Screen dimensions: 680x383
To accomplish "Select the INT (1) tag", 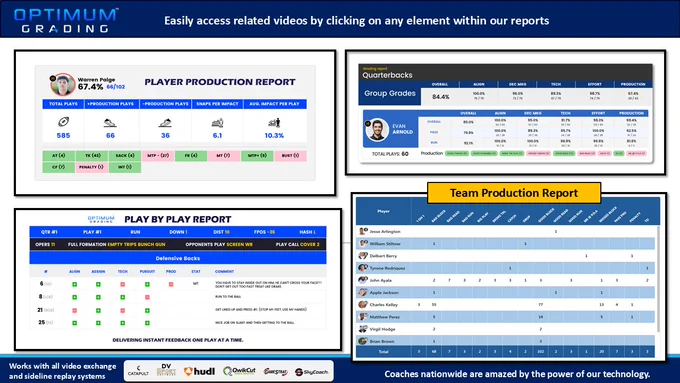I will pyautogui.click(x=125, y=167).
